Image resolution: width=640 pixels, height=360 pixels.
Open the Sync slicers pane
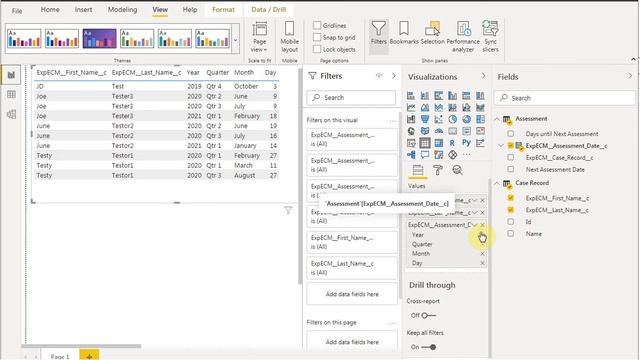click(490, 37)
